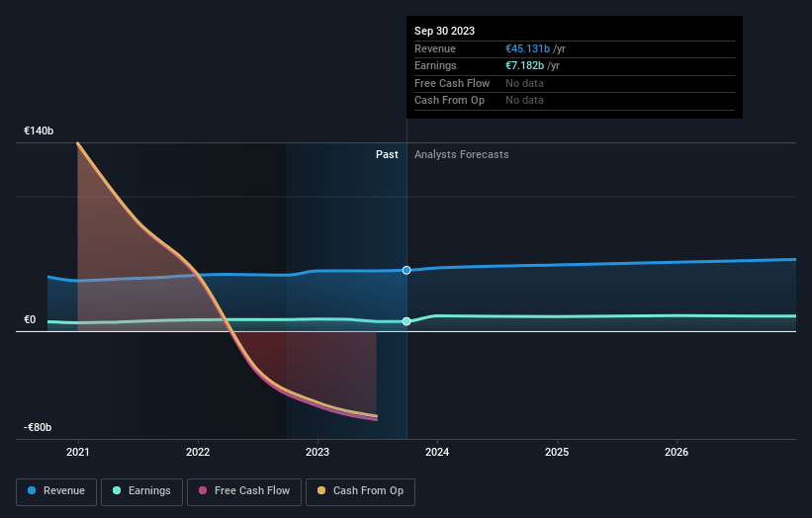Toggle the Revenue legend button
This screenshot has height=518, width=812.
tap(56, 491)
